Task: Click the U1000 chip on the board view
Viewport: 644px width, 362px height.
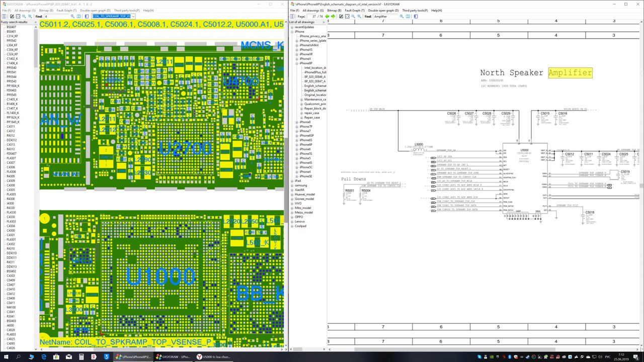Action: point(161,276)
